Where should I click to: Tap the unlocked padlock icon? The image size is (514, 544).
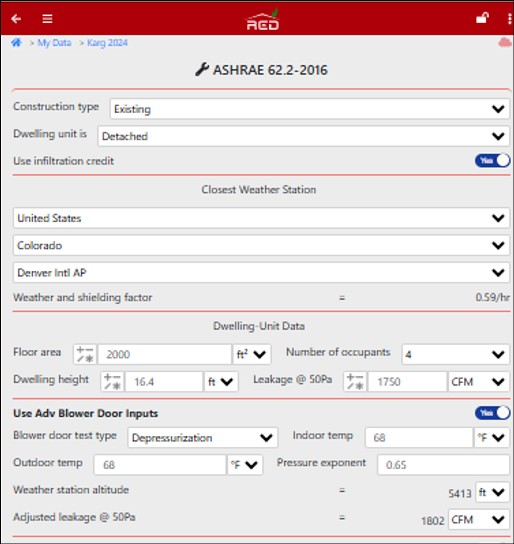click(x=482, y=18)
